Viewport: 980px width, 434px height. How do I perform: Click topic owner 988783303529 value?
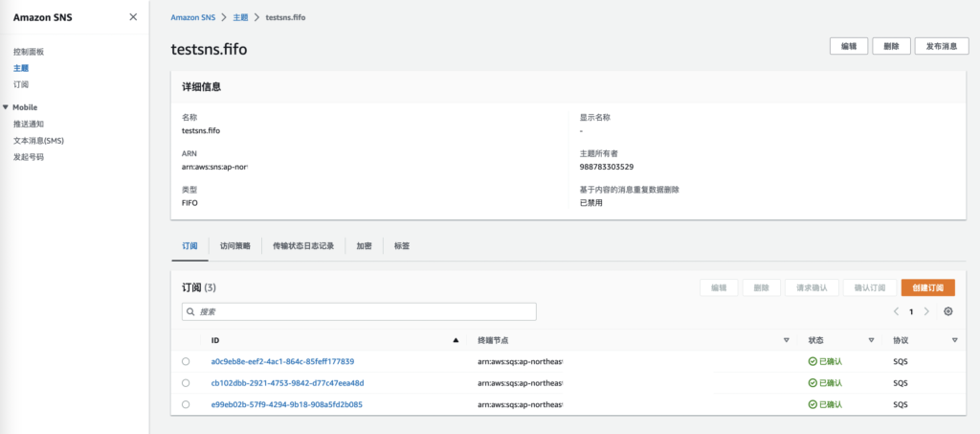605,167
